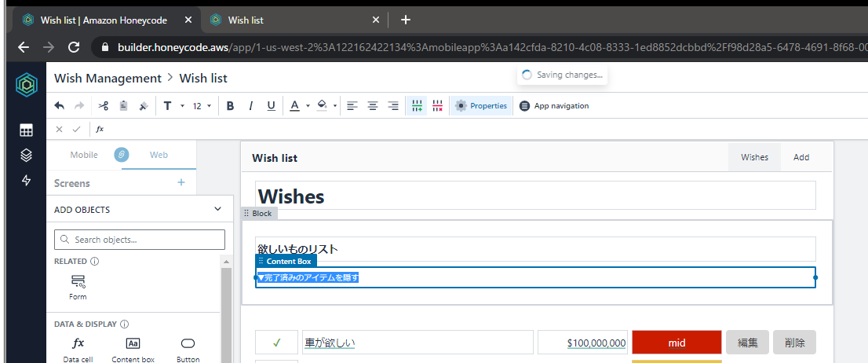Open App navigation
868x363 pixels.
coord(554,106)
